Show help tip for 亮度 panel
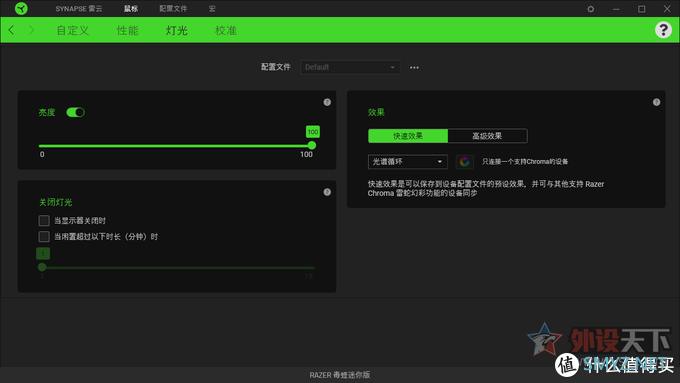 (327, 102)
